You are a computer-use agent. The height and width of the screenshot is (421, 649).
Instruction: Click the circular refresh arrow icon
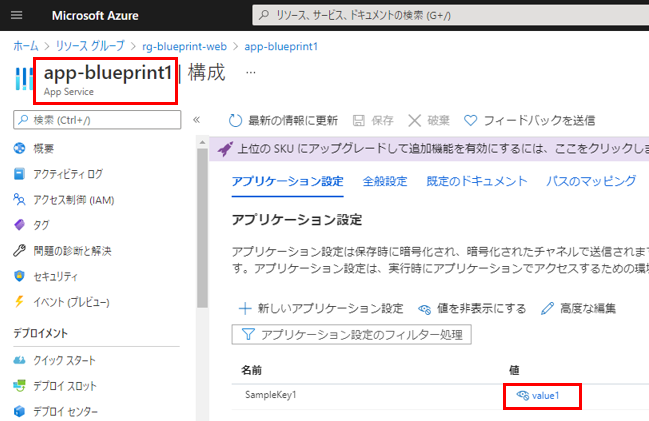[x=235, y=120]
